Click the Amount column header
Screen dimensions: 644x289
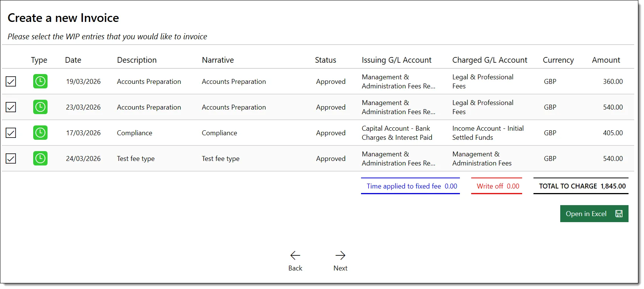606,60
